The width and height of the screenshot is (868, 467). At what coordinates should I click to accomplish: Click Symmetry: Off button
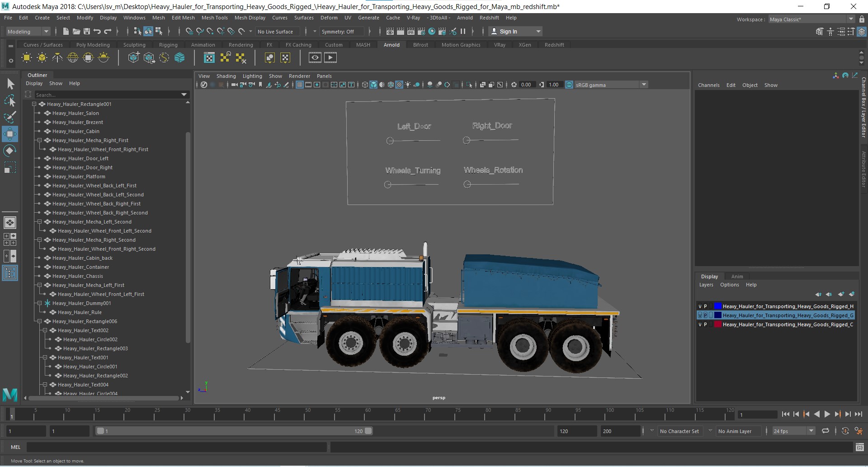[x=341, y=32]
